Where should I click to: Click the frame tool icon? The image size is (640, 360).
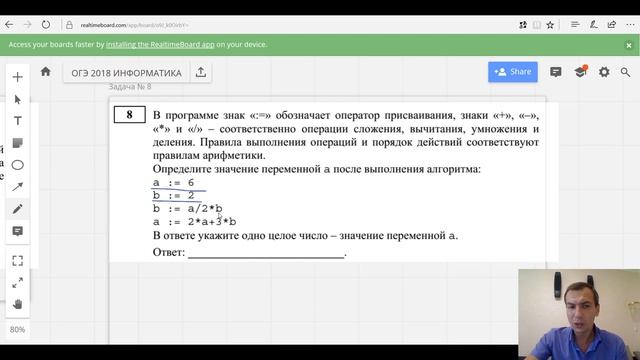18,261
